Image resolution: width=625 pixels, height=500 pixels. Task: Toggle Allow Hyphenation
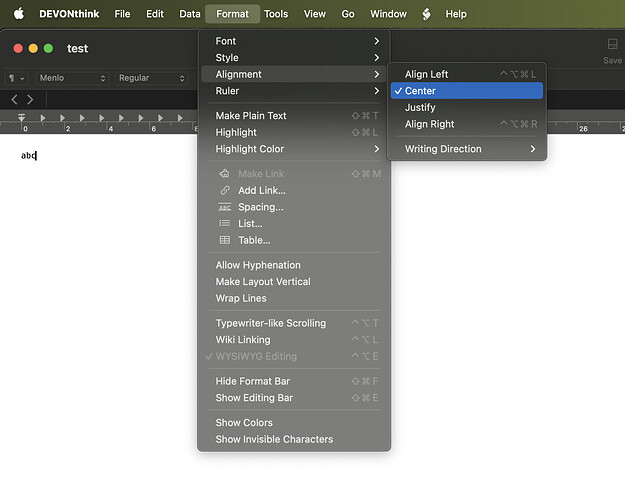coord(294,265)
